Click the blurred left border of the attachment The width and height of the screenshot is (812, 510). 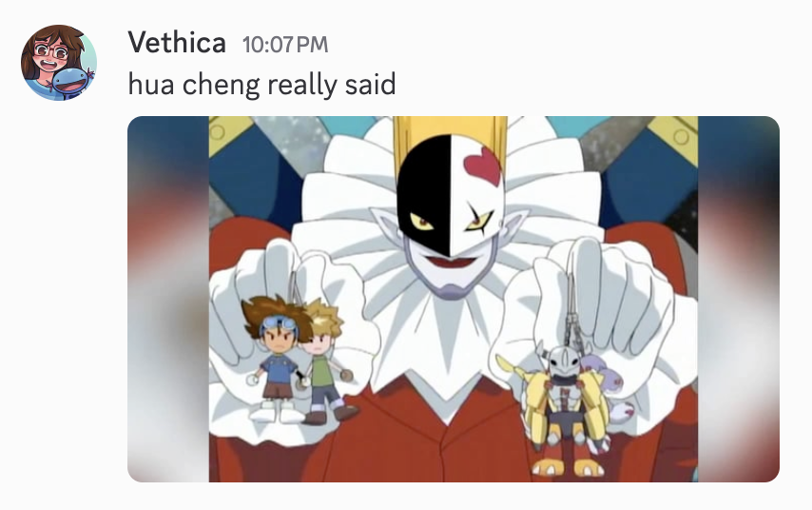pyautogui.click(x=168, y=299)
